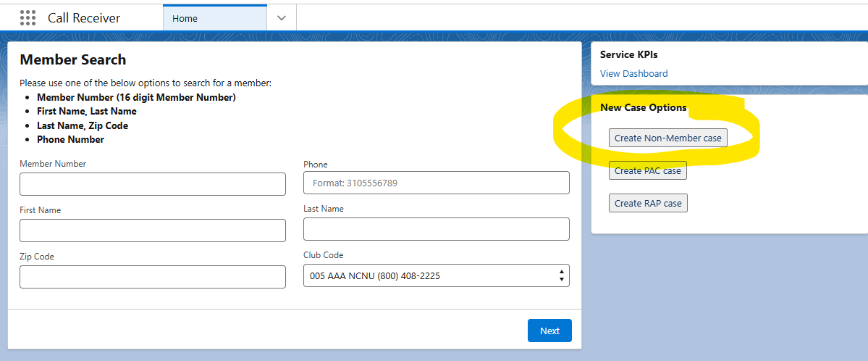Switch to the Home tab
The width and height of the screenshot is (868, 361).
pyautogui.click(x=185, y=18)
